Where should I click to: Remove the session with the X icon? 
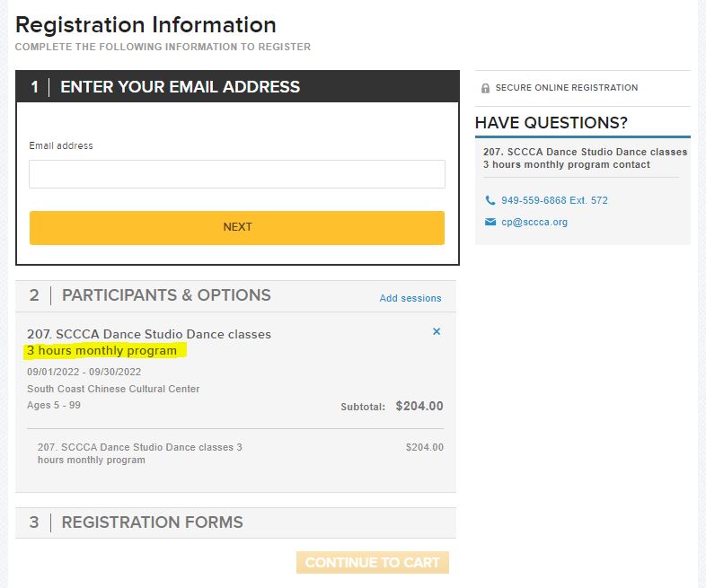pos(437,332)
